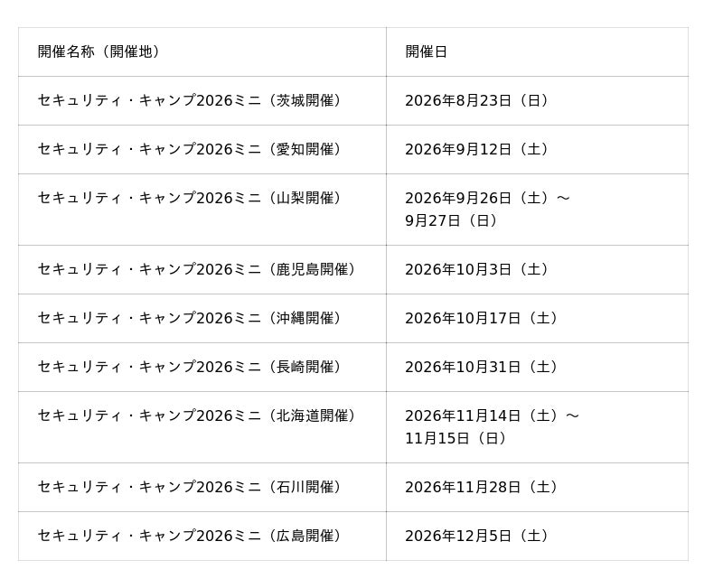The height and width of the screenshot is (588, 723).
Task: Select the 鹿児島開催 event name cell
Action: [x=199, y=269]
